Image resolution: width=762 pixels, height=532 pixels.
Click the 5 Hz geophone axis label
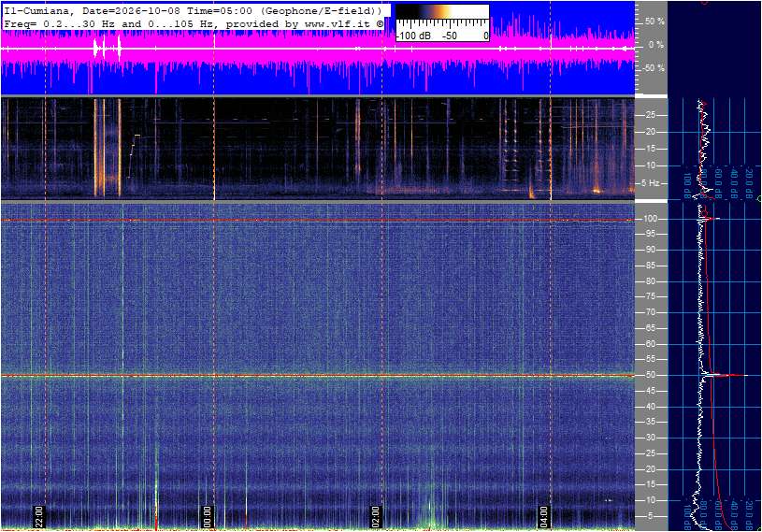650,183
